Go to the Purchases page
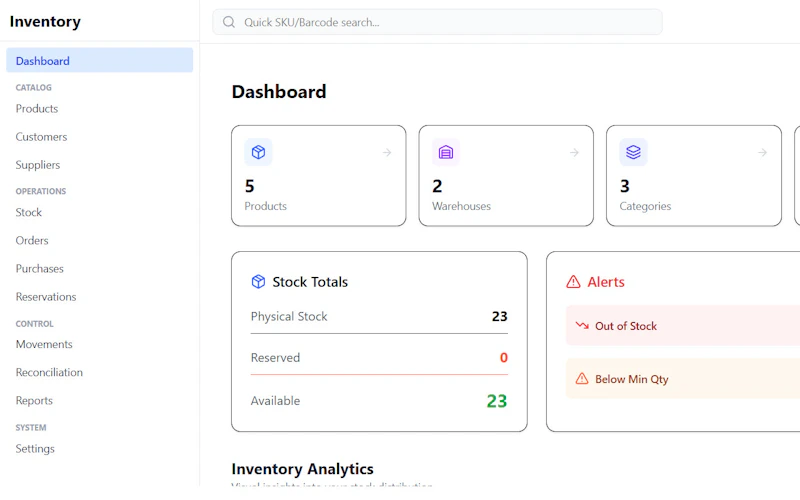 (39, 268)
